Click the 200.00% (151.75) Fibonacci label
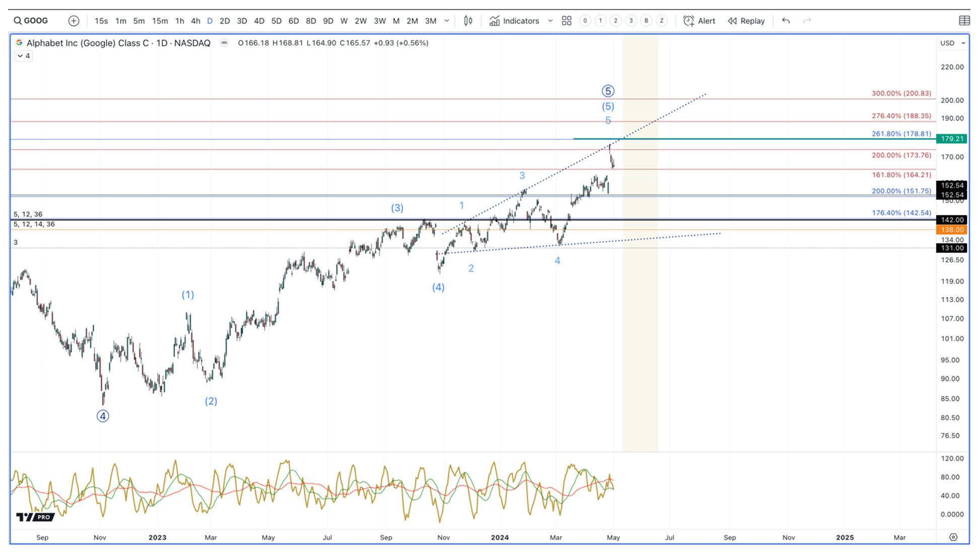 point(901,191)
